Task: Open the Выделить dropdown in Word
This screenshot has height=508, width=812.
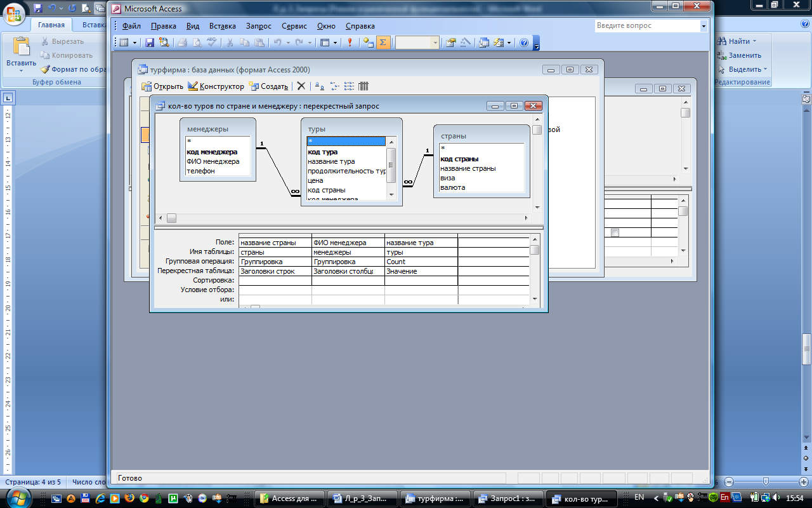Action: click(x=743, y=69)
